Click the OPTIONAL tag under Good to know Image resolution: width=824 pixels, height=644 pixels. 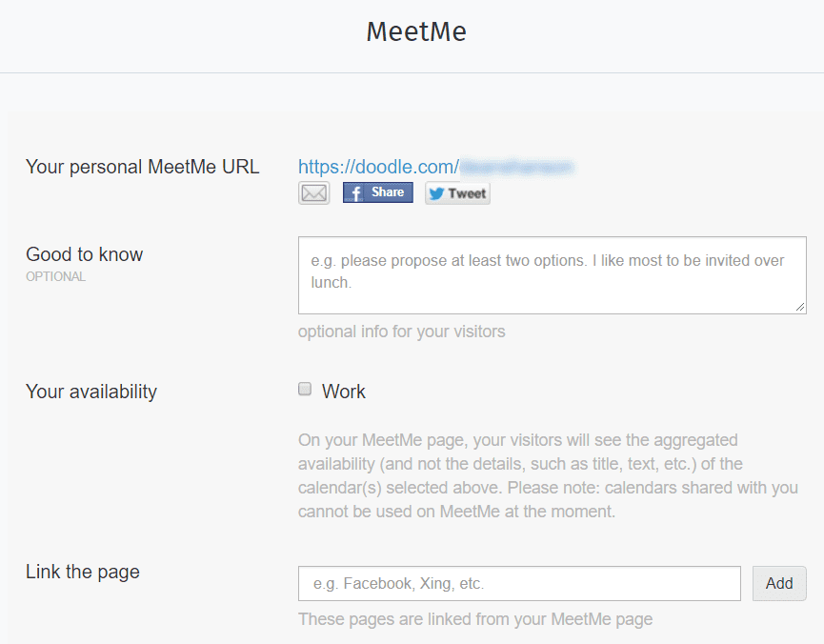pyautogui.click(x=55, y=276)
